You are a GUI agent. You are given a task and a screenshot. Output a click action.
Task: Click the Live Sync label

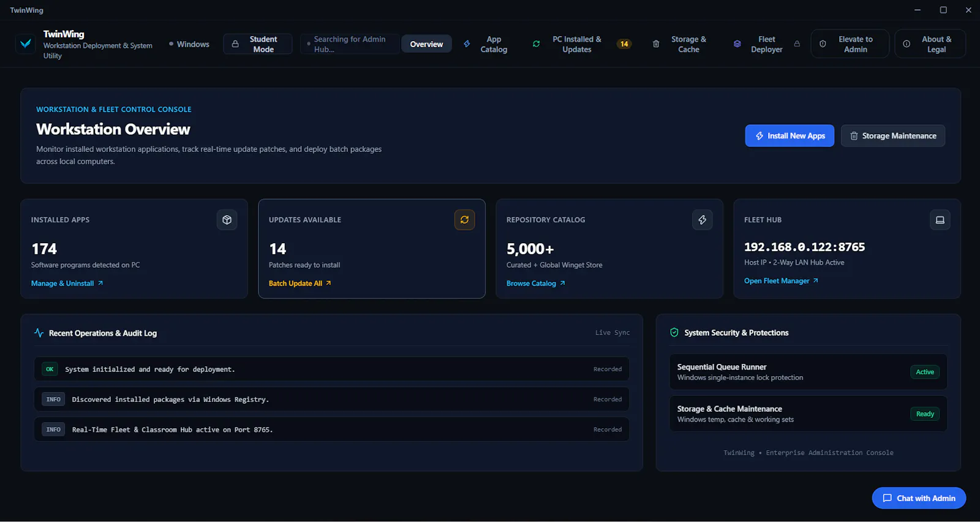(x=612, y=333)
